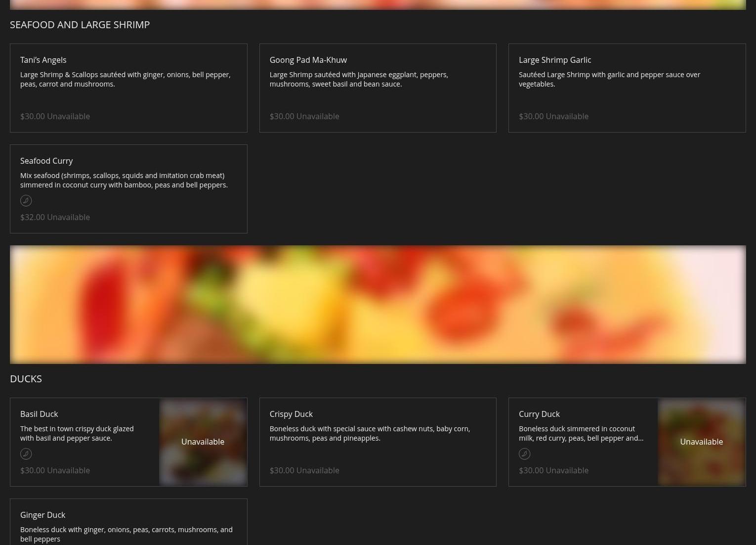Click the Ginger Duck description text
756x545 pixels.
[x=126, y=534]
